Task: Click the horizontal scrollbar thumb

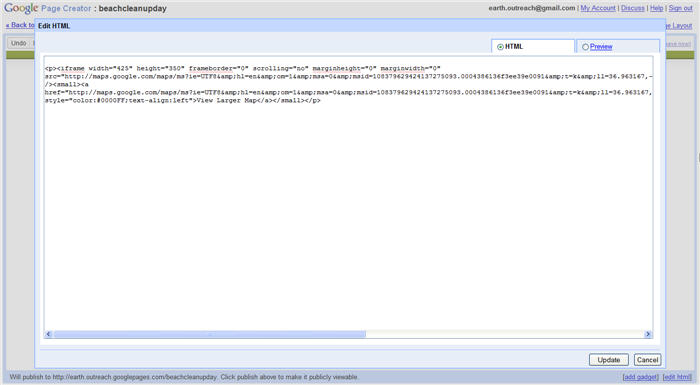Action: [210, 334]
